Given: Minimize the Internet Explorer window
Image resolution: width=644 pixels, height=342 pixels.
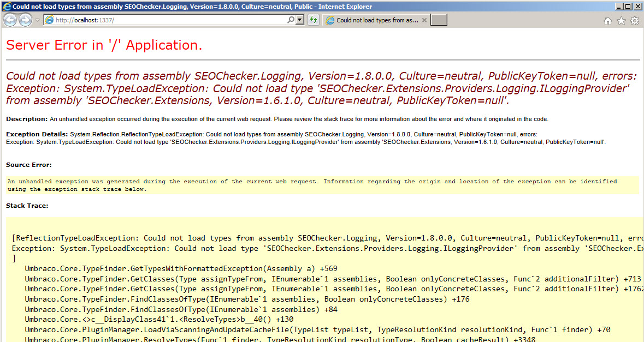Looking at the screenshot, I should (619, 7).
